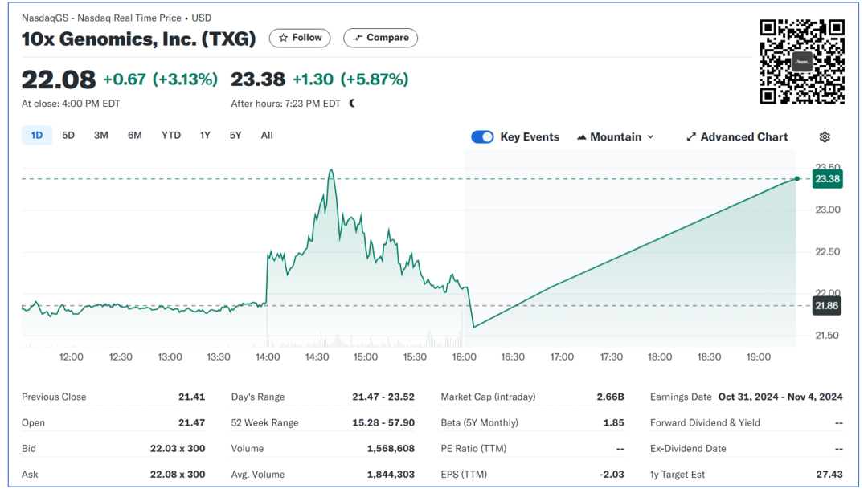Click the 14:30 time axis label
The height and width of the screenshot is (493, 868).
317,357
